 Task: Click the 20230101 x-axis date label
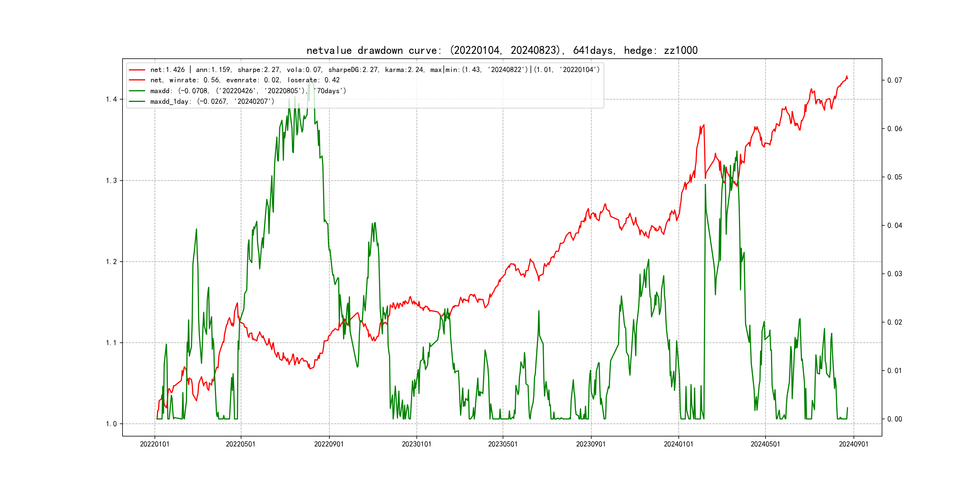[x=416, y=444]
